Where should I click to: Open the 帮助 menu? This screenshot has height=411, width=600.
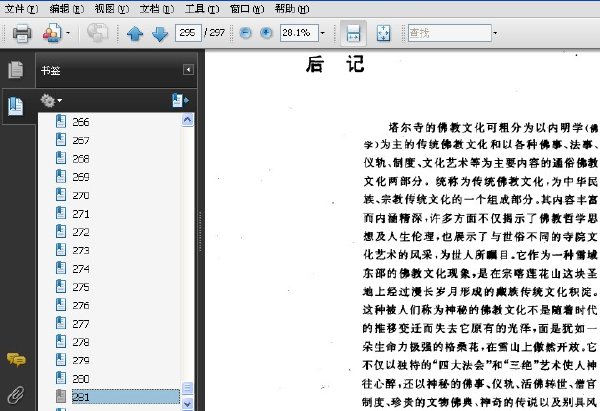pyautogui.click(x=292, y=8)
